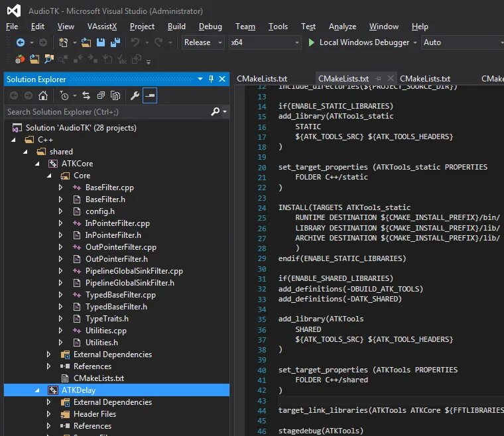
Task: Collapse the Core filter folder
Action: click(x=49, y=176)
